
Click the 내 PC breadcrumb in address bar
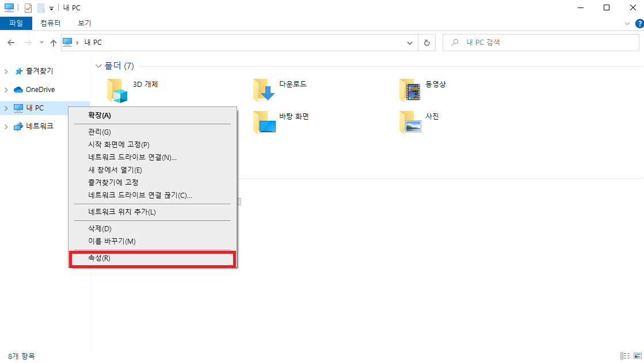[93, 43]
